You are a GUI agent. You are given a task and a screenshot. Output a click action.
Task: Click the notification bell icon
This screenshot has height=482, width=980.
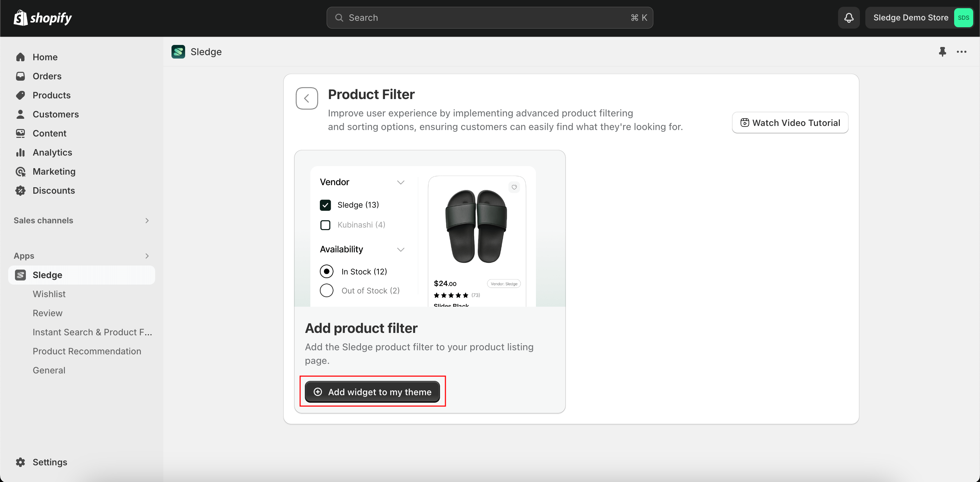848,17
